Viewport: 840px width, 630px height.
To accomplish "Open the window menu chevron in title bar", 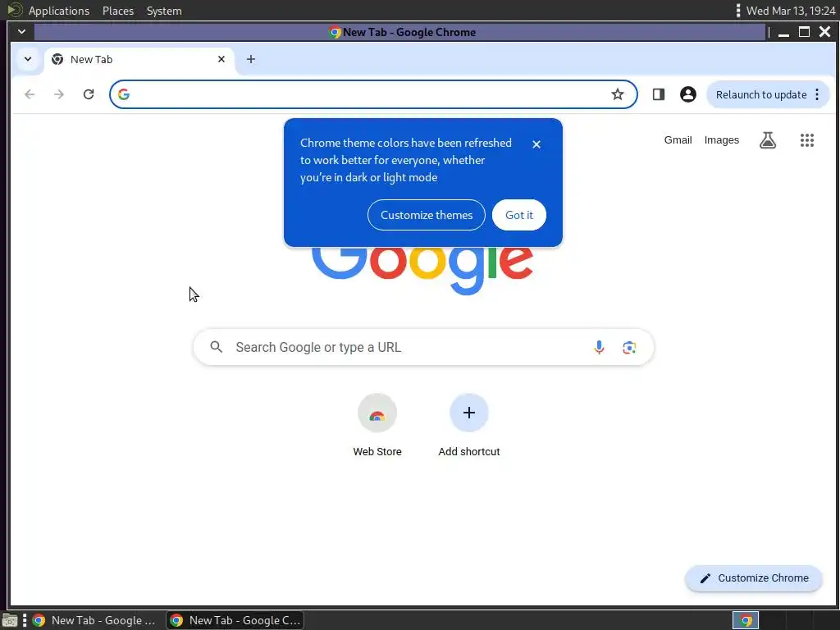I will point(21,32).
